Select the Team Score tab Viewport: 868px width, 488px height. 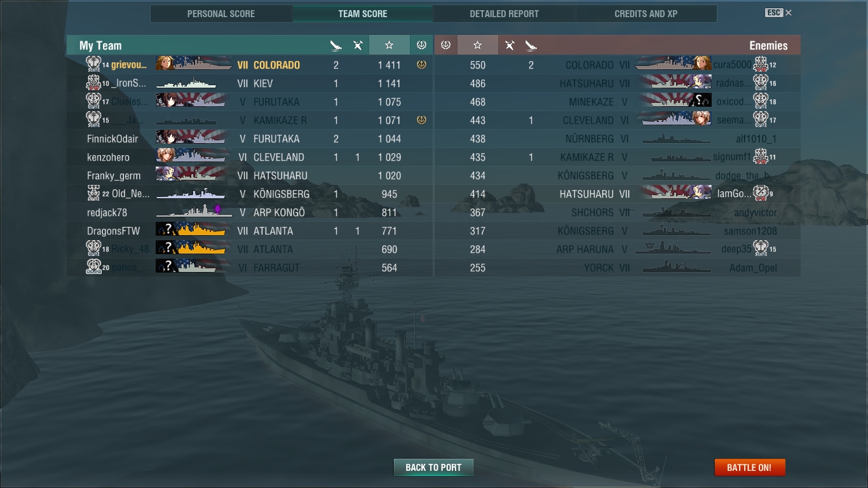363,13
